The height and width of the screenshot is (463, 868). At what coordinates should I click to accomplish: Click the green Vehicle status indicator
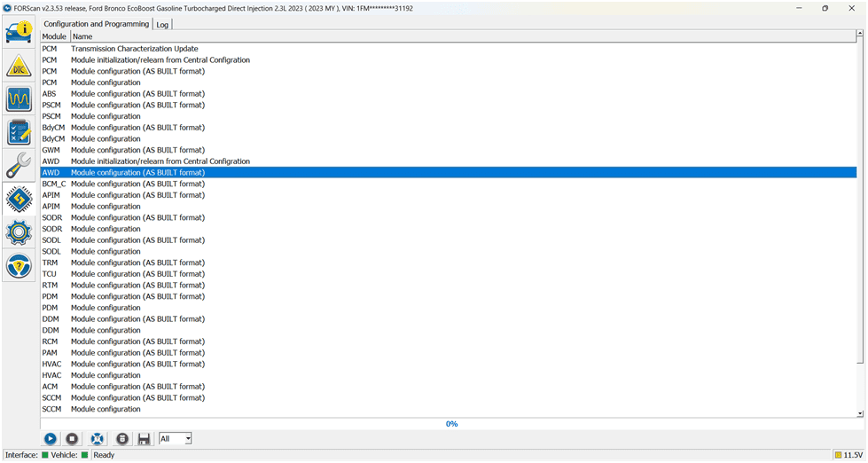(x=85, y=455)
